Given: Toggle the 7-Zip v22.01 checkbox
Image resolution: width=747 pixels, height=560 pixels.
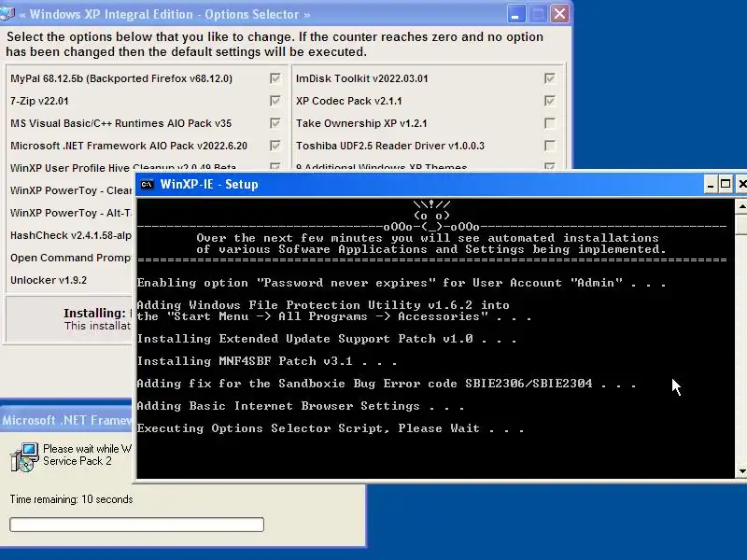Looking at the screenshot, I should pyautogui.click(x=275, y=101).
